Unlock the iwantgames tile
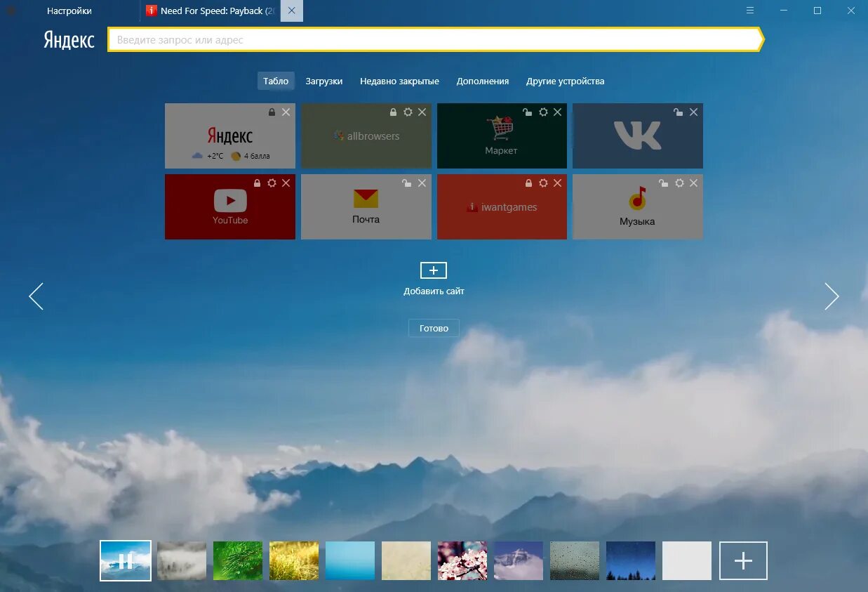The width and height of the screenshot is (868, 592). point(529,183)
